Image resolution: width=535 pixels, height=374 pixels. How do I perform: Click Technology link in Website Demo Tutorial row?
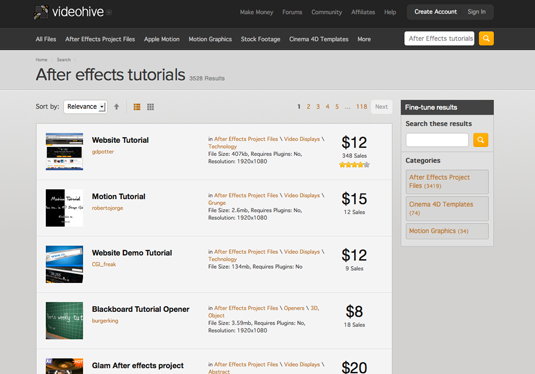click(222, 259)
